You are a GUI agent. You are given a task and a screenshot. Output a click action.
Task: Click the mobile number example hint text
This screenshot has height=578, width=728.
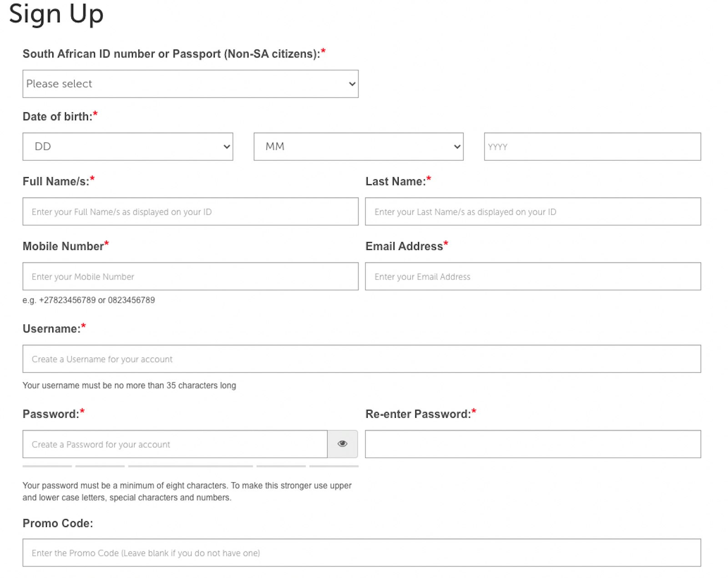click(x=89, y=300)
